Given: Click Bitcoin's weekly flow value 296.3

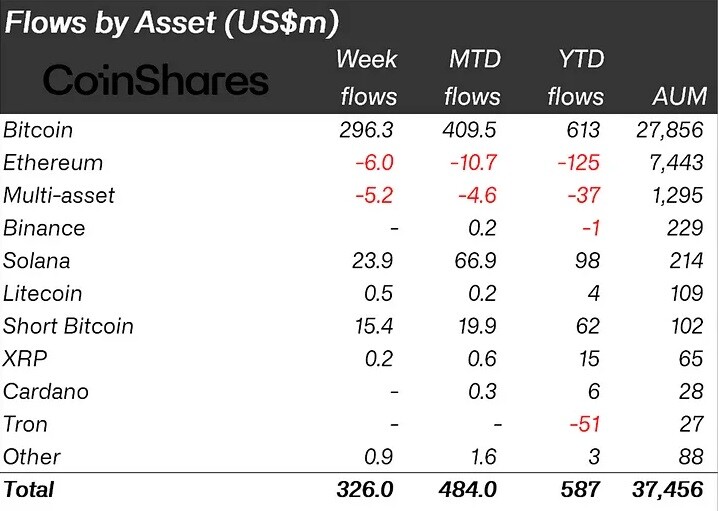Looking at the screenshot, I should [366, 130].
